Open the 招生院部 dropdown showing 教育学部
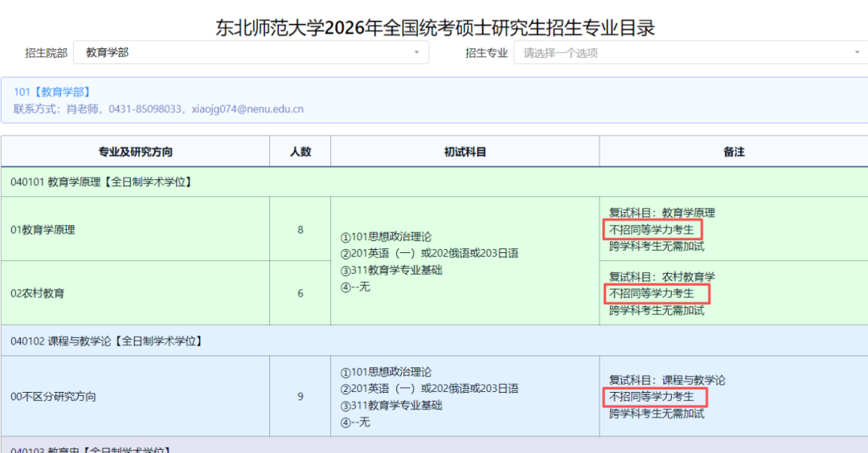 tap(249, 53)
